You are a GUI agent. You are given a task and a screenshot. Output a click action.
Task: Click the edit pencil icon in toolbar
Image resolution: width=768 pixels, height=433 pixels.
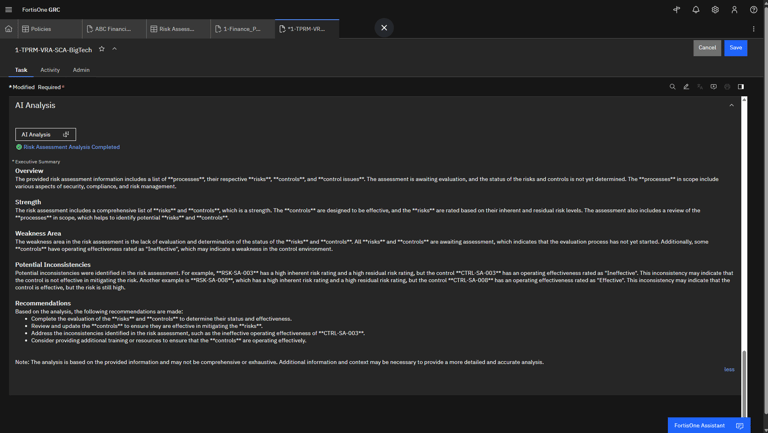pos(686,87)
